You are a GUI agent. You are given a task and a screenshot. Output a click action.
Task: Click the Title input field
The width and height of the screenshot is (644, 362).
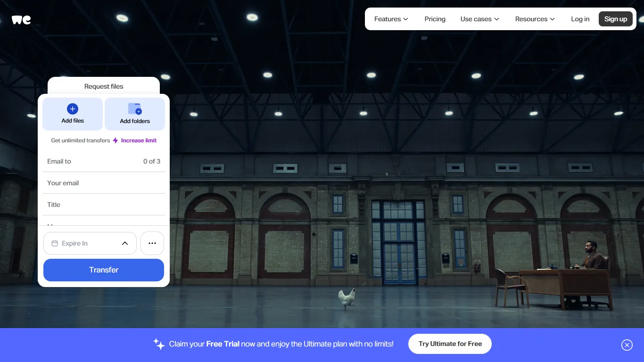click(x=104, y=205)
